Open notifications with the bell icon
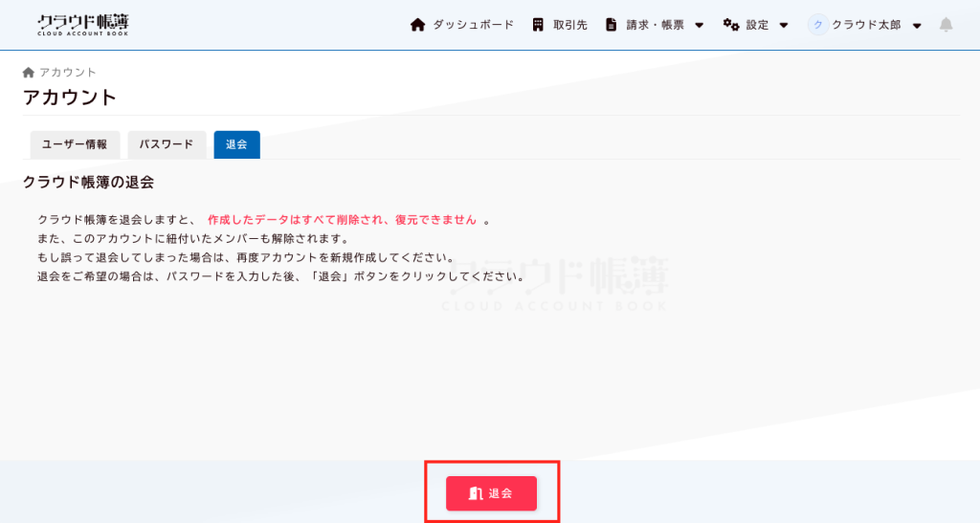The height and width of the screenshot is (523, 980). coord(946,25)
